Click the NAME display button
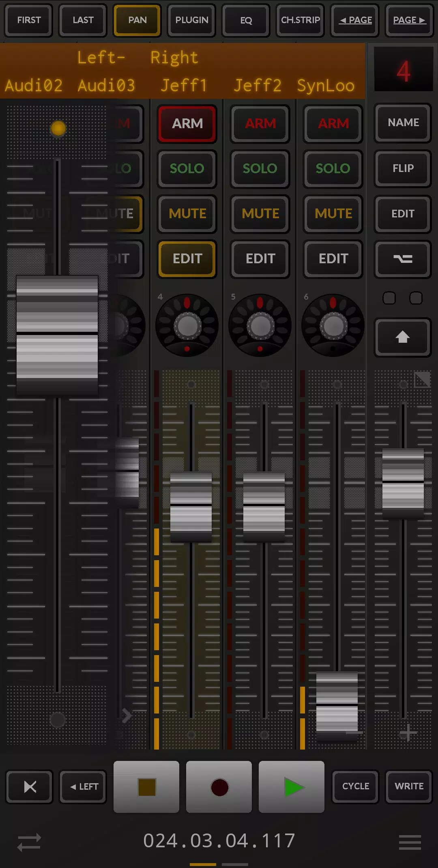 coord(403,123)
